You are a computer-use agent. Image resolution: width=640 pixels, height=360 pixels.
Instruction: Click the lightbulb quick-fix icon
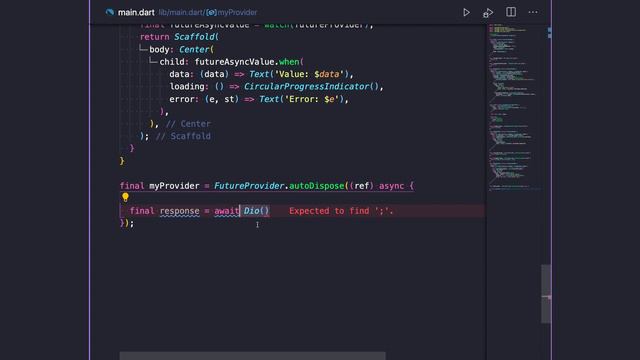coord(125,198)
